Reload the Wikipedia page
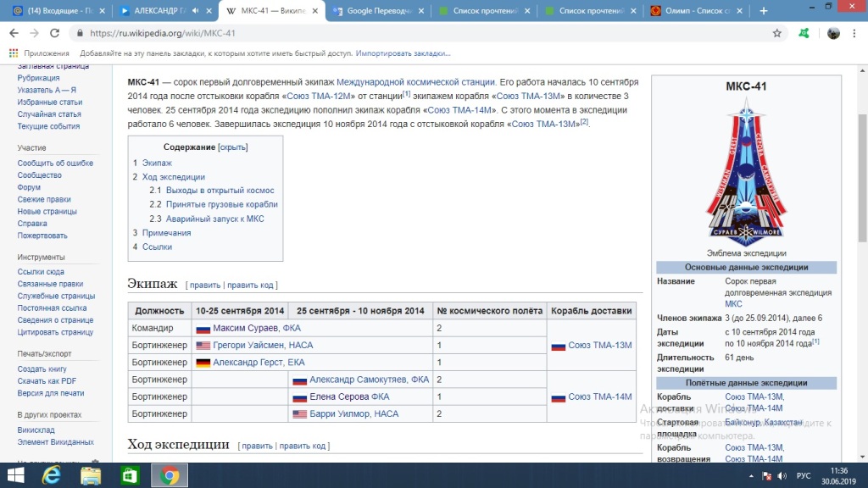The image size is (868, 488). coord(54,33)
